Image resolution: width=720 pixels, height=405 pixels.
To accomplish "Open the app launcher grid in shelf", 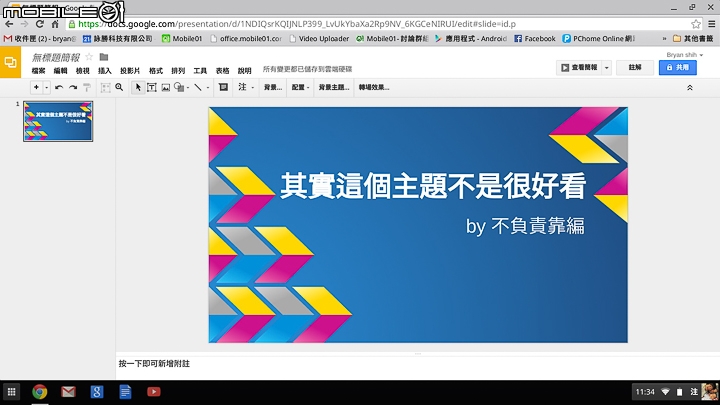I will click(x=11, y=392).
